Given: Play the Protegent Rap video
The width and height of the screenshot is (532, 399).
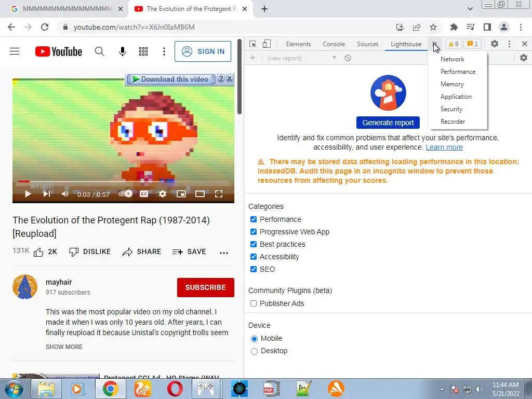Looking at the screenshot, I should pos(28,194).
